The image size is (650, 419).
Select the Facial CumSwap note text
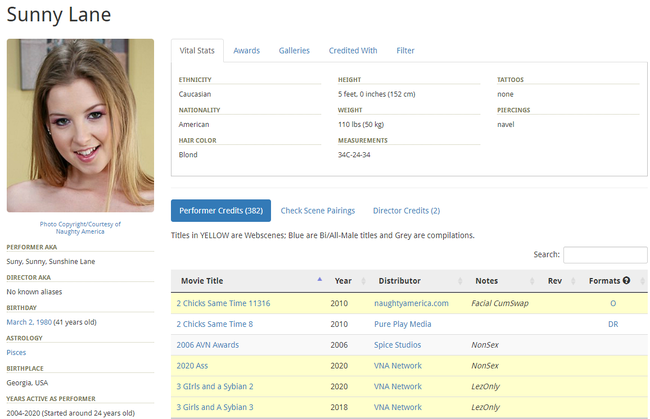click(500, 303)
